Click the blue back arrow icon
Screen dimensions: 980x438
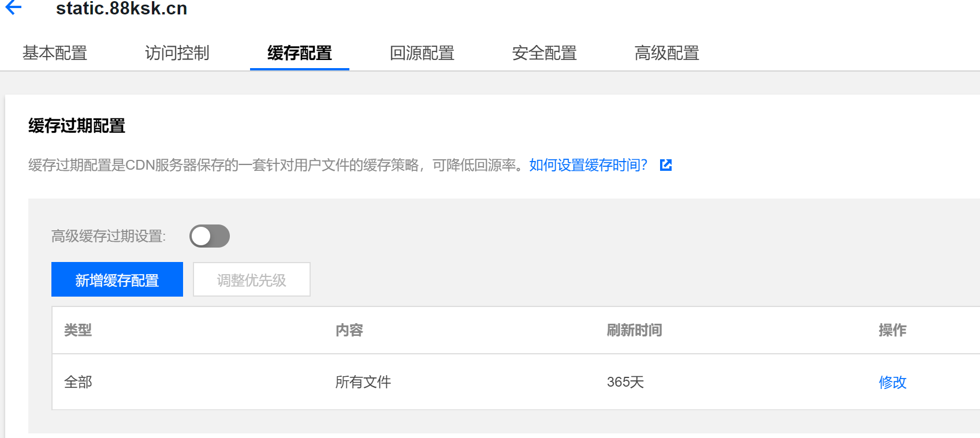tap(13, 8)
